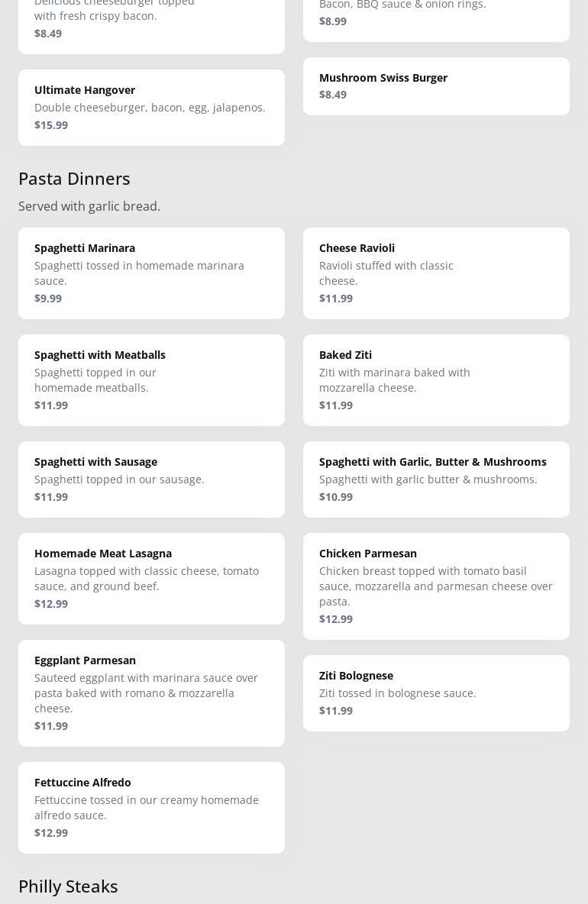The height and width of the screenshot is (904, 588).
Task: Open the Eggplant Parmesan item
Action: [151, 693]
